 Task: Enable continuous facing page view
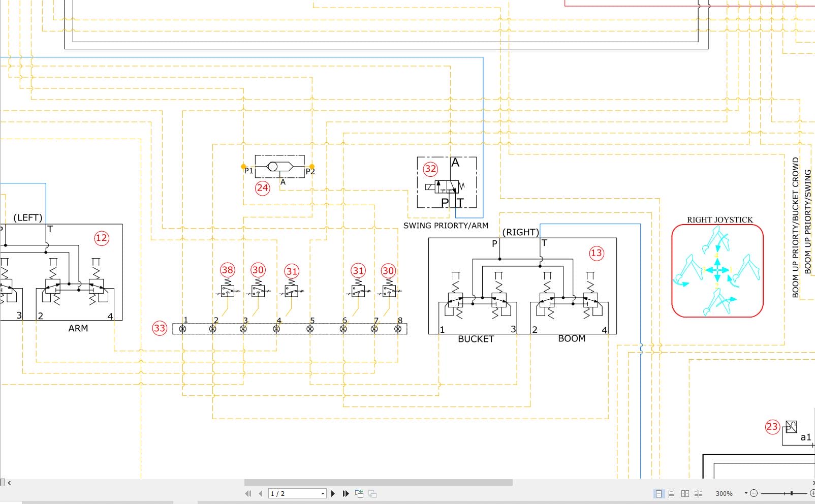(698, 493)
